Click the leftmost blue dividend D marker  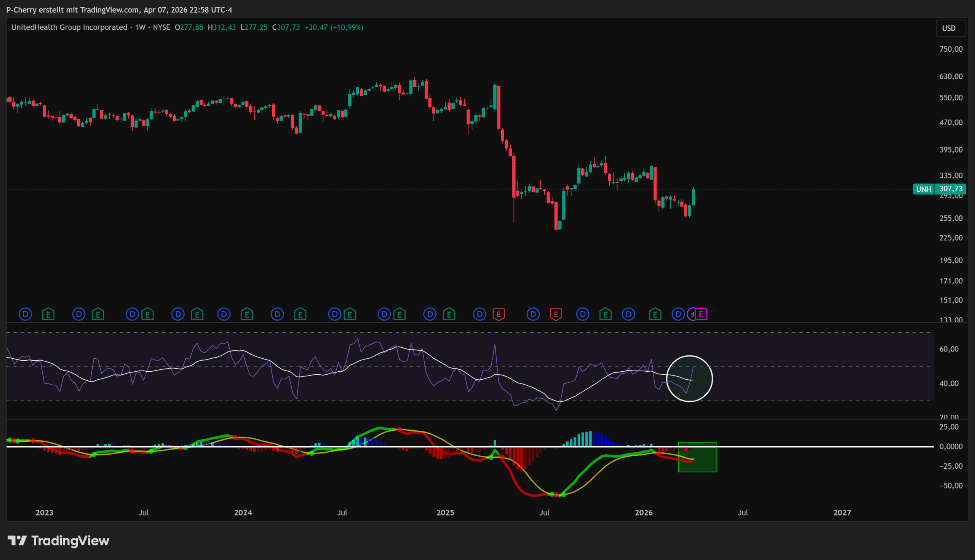[26, 314]
